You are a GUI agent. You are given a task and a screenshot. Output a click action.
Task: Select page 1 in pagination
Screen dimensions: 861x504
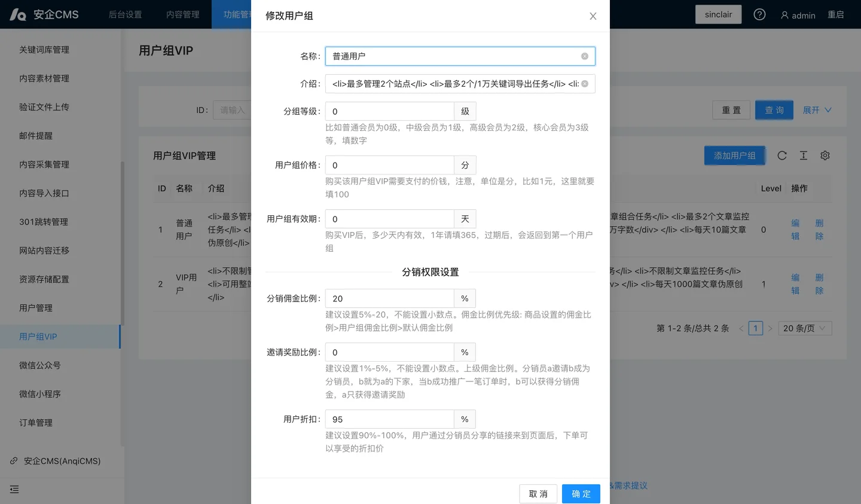[x=756, y=328]
